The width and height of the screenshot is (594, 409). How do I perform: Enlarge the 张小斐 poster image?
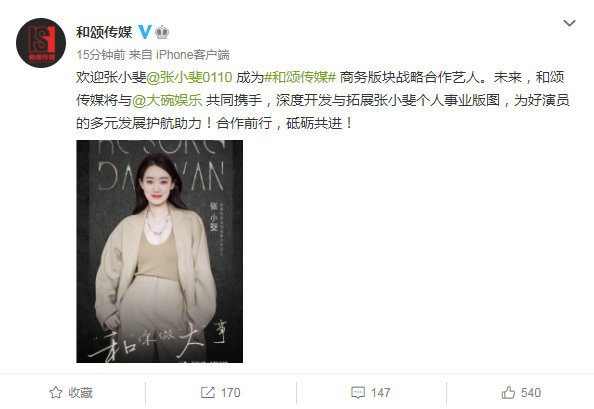click(x=159, y=251)
